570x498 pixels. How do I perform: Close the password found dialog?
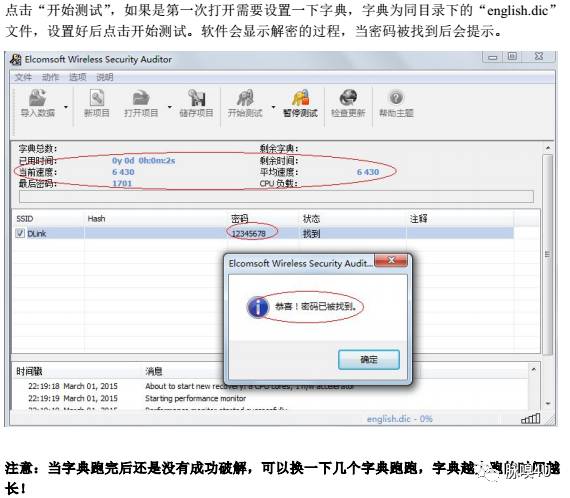[392, 260]
